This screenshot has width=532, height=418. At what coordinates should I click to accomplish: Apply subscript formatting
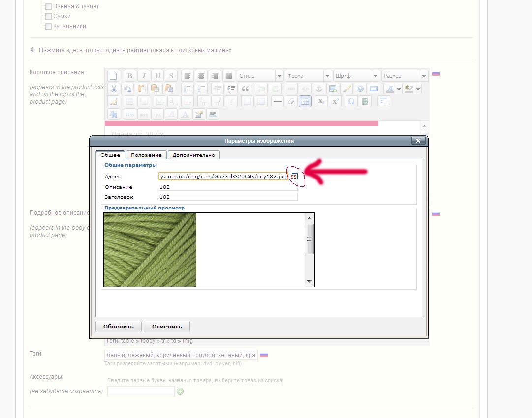pos(321,101)
